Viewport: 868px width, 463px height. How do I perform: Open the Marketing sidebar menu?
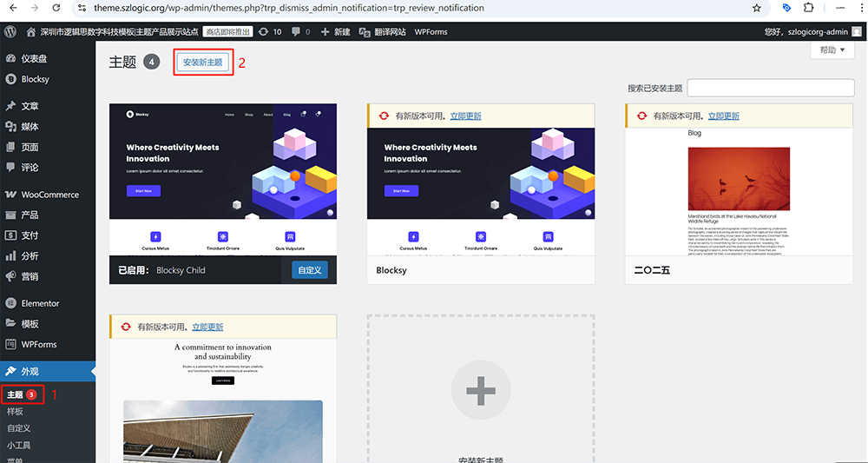[x=48, y=276]
